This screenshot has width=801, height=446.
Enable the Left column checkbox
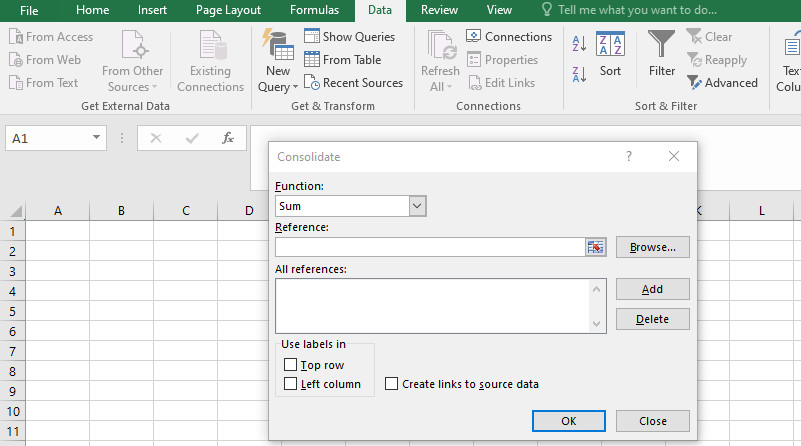tap(290, 384)
